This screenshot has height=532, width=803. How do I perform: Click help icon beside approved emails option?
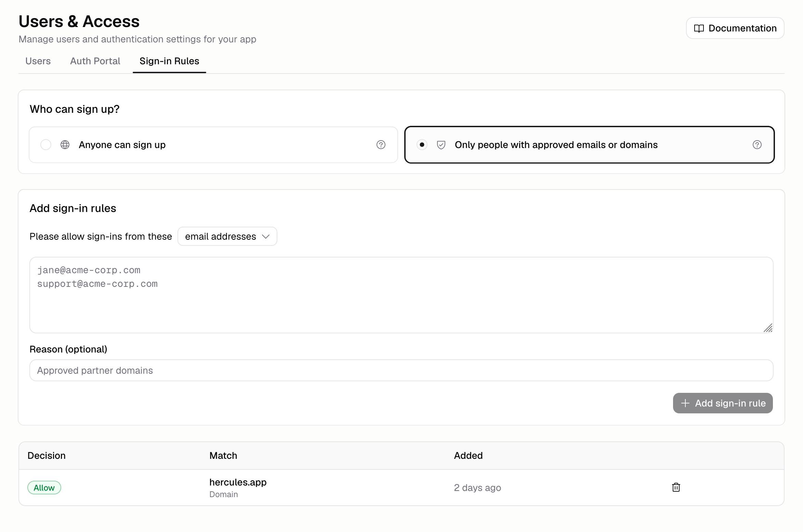(x=757, y=145)
